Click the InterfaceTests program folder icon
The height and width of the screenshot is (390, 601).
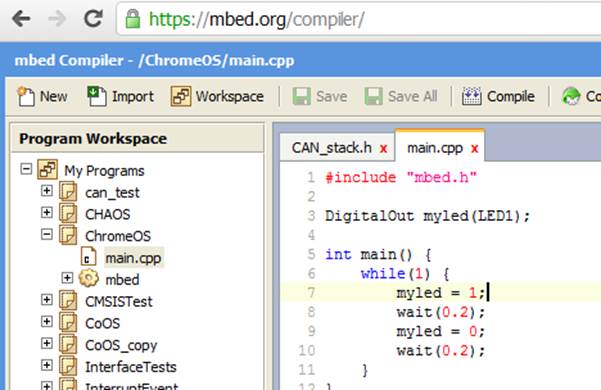point(68,366)
